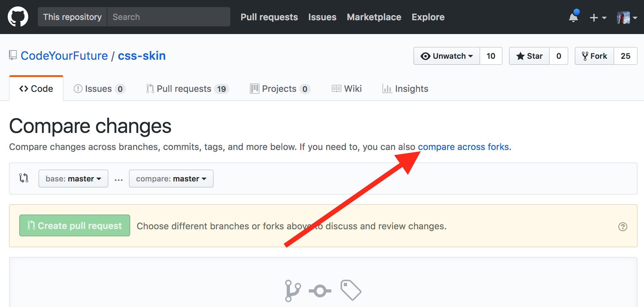The height and width of the screenshot is (307, 644).
Task: Switch to the Wiki tab
Action: point(347,89)
